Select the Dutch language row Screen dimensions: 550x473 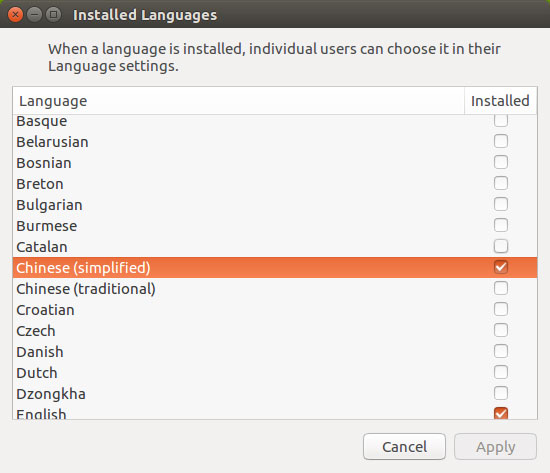pyautogui.click(x=275, y=373)
